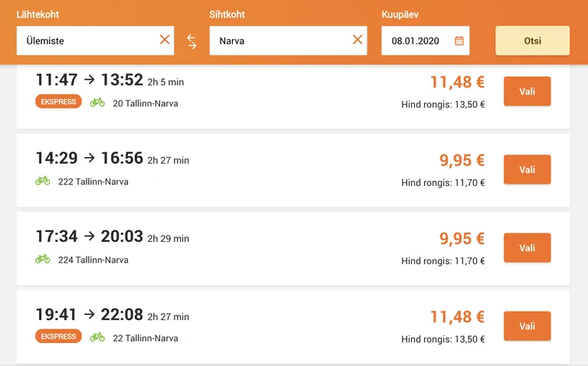This screenshot has width=588, height=366.
Task: Select the 19:41 express train Vali
Action: (528, 326)
